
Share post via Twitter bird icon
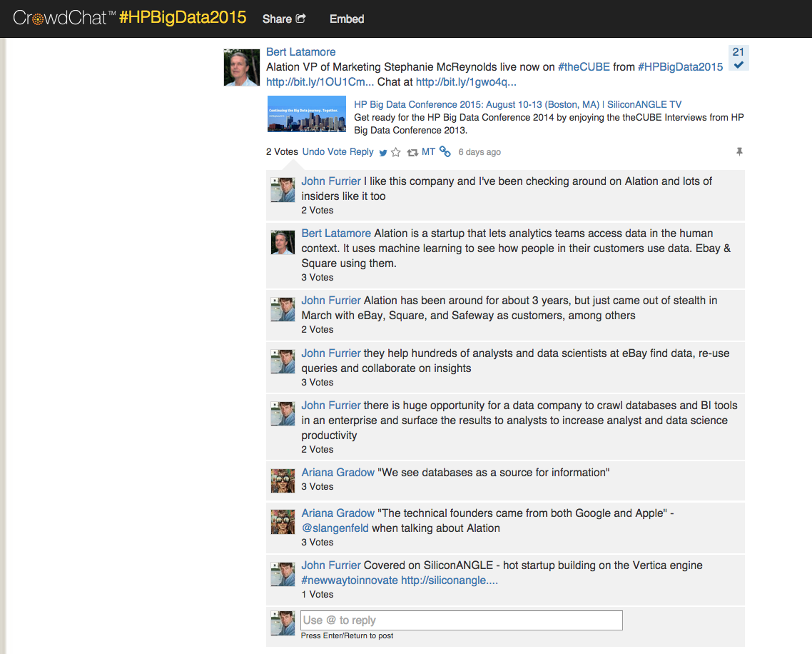point(383,152)
